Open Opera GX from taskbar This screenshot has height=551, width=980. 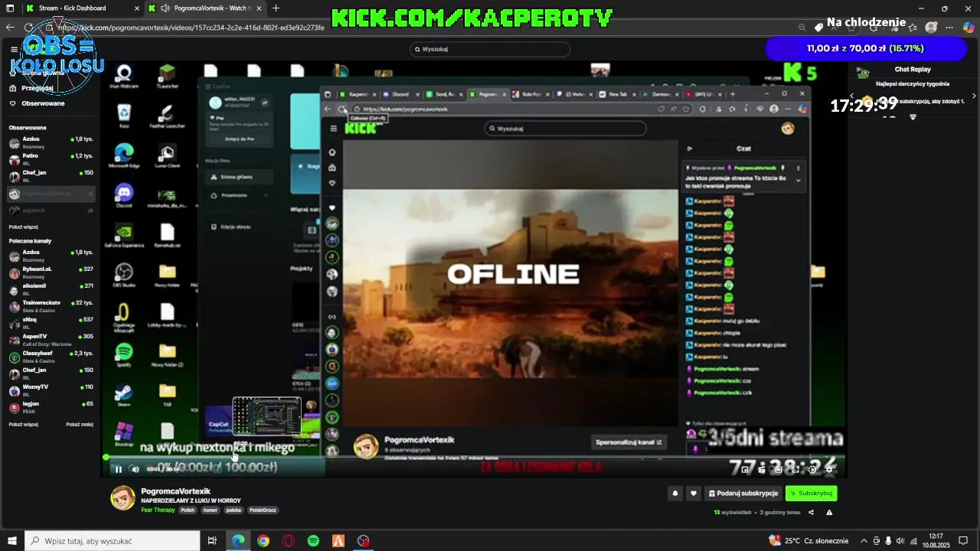click(288, 541)
